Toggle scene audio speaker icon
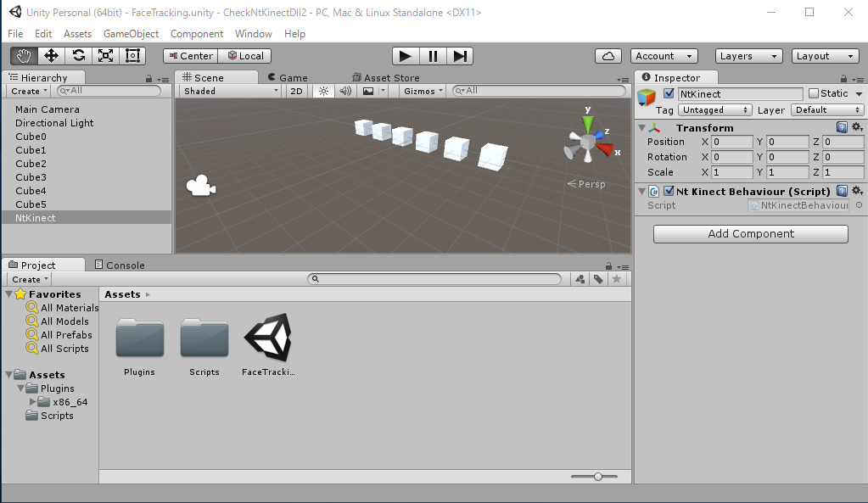The height and width of the screenshot is (503, 868). 345,91
